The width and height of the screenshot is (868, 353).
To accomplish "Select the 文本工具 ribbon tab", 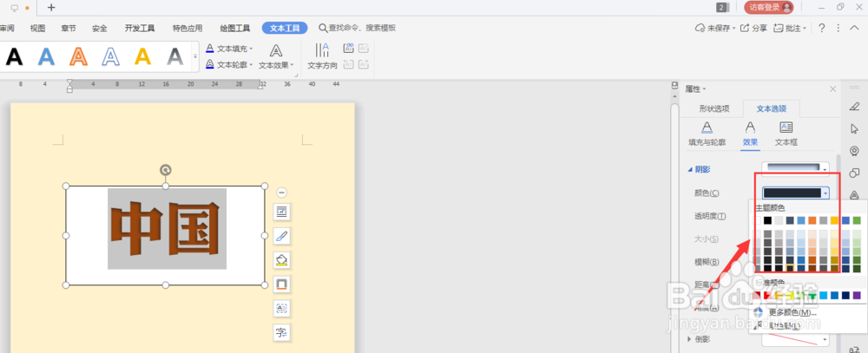I will pos(285,29).
